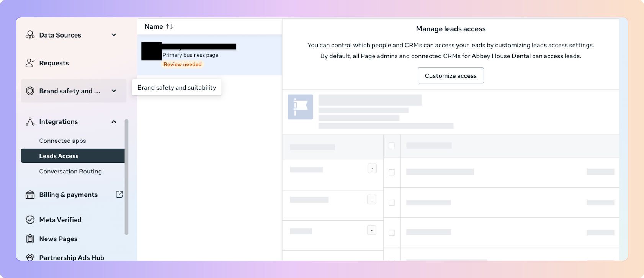The image size is (644, 278).
Task: Click the Billing & payments bank icon
Action: click(x=30, y=195)
